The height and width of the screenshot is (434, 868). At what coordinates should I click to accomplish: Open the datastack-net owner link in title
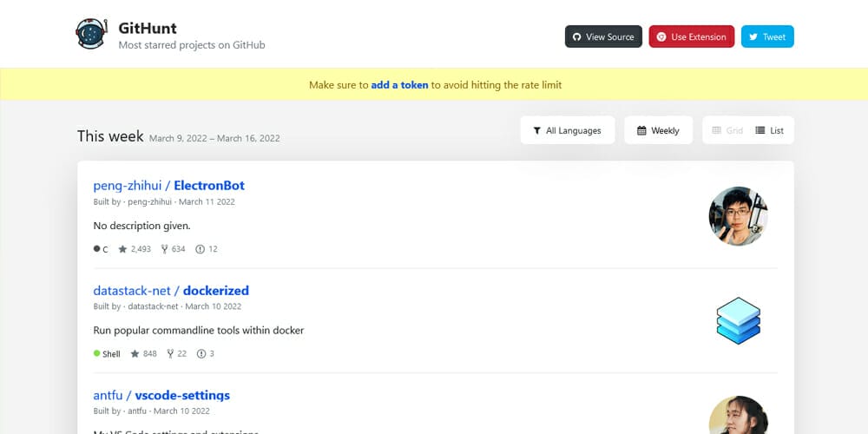[x=132, y=291]
